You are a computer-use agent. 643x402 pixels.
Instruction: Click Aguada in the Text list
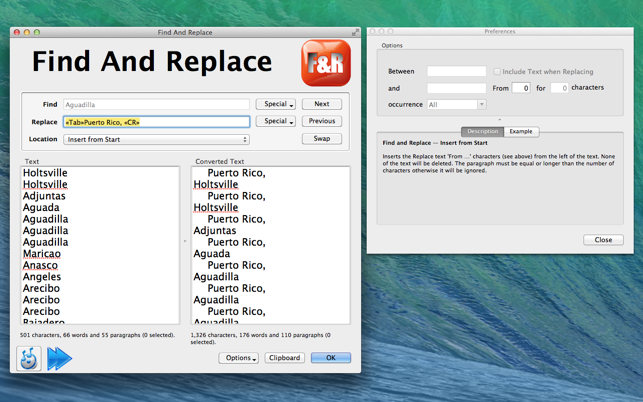tap(41, 208)
